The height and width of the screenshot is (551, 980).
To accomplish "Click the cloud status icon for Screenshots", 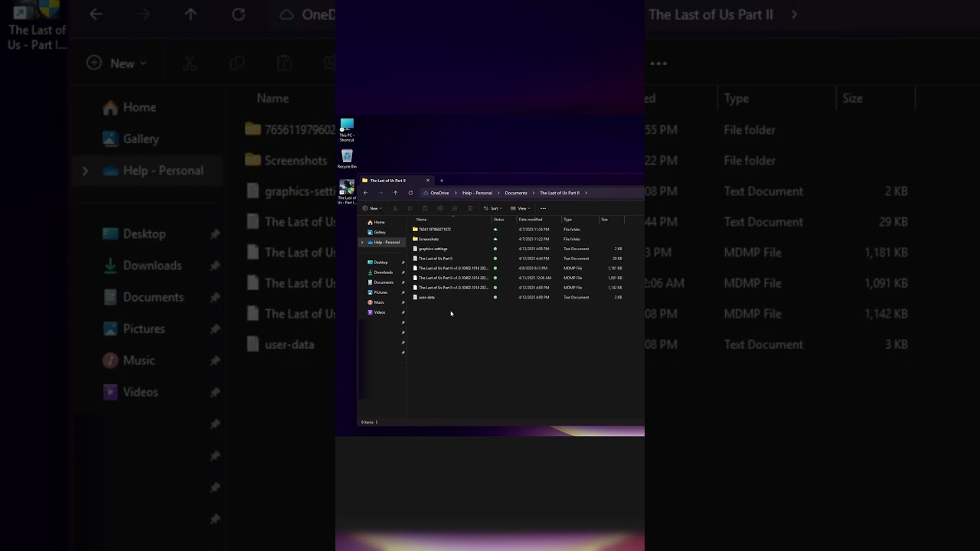I will click(495, 239).
